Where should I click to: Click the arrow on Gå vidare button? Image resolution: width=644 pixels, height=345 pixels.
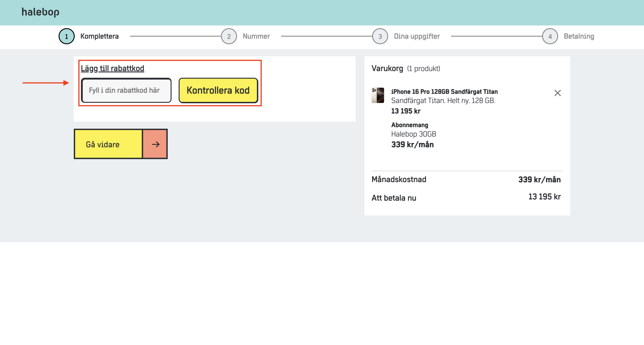click(155, 144)
